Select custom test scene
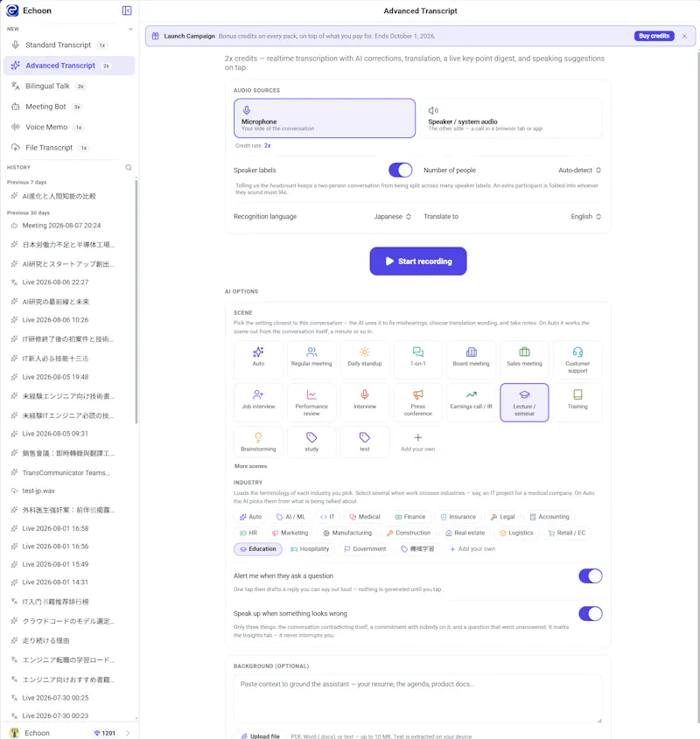Viewport: 700px width, 739px height. 365,442
